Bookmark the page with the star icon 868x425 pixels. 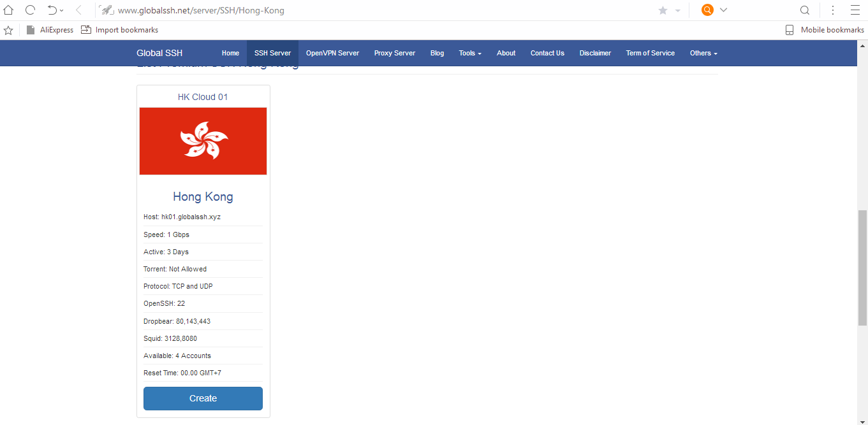click(x=663, y=10)
